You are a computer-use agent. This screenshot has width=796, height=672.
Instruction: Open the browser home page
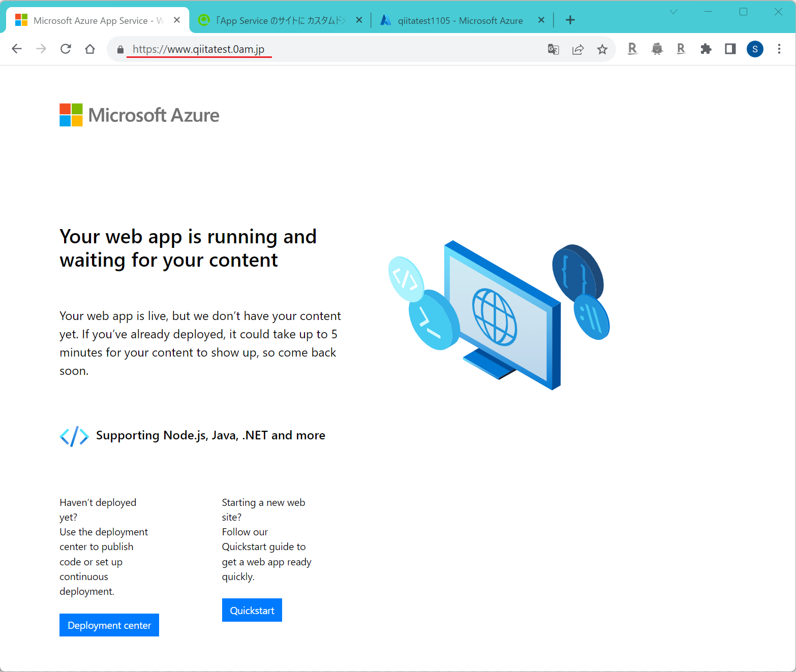(90, 49)
